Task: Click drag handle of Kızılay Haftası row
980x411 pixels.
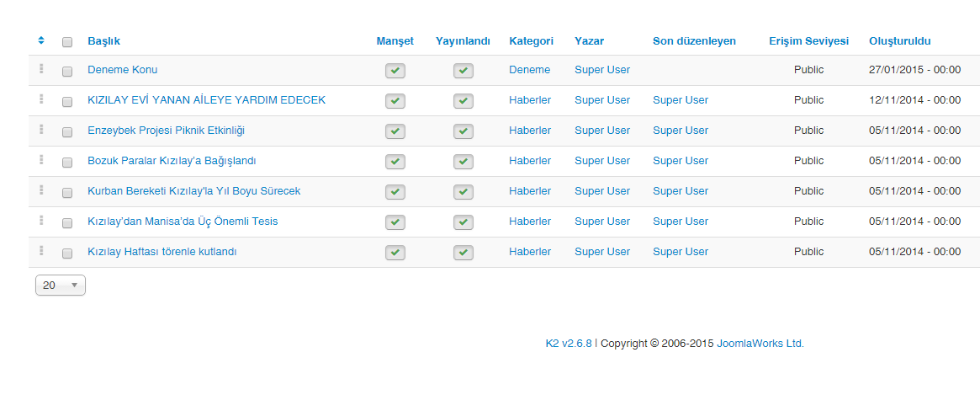Action: pos(41,251)
